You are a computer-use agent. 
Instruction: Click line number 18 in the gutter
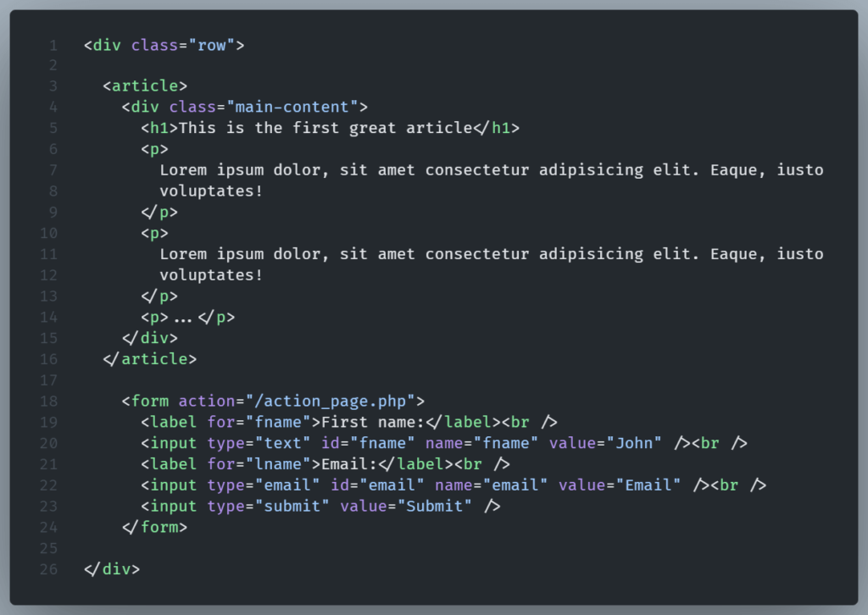(x=49, y=401)
